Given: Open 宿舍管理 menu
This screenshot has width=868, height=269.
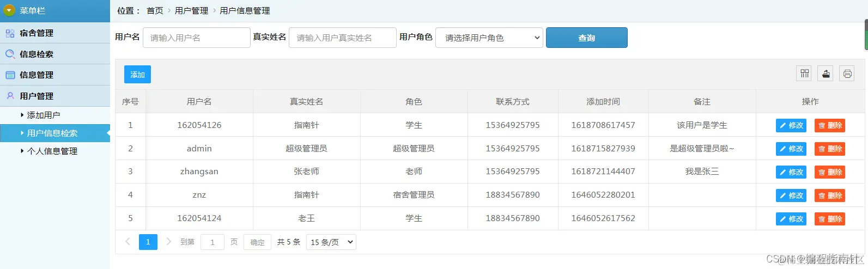Looking at the screenshot, I should 55,33.
